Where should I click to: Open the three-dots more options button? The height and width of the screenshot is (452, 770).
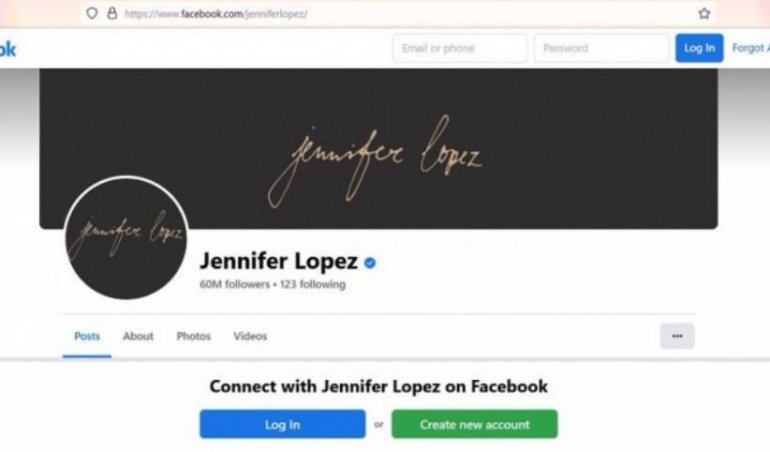[x=677, y=336]
